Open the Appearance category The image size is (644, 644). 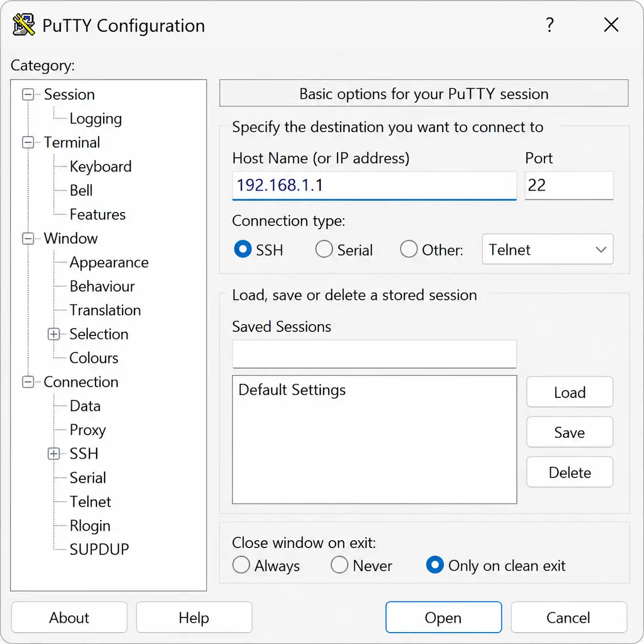[109, 262]
